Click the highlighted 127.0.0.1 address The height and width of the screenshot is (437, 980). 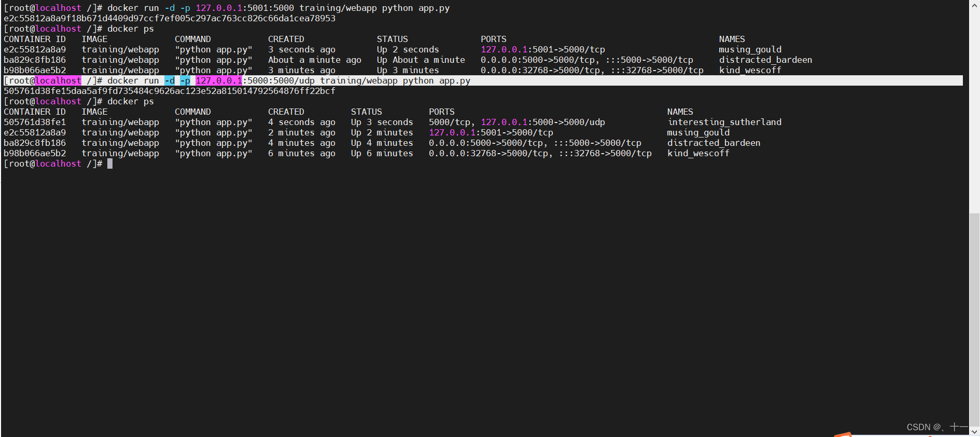[x=219, y=80]
